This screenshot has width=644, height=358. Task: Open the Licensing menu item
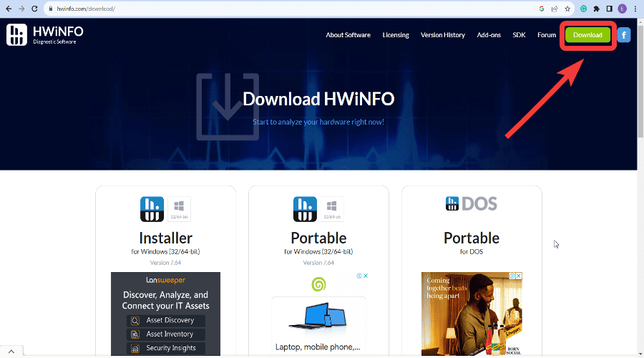(396, 35)
